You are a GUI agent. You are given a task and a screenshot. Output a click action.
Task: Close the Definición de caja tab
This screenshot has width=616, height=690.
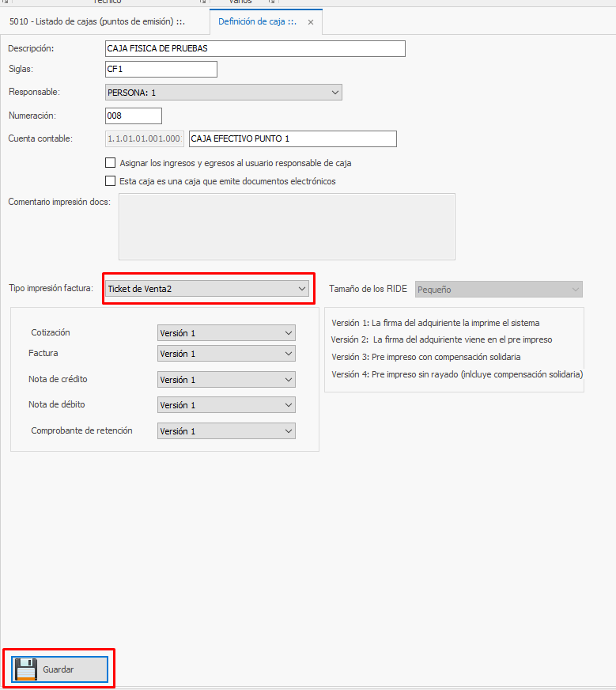coord(311,22)
